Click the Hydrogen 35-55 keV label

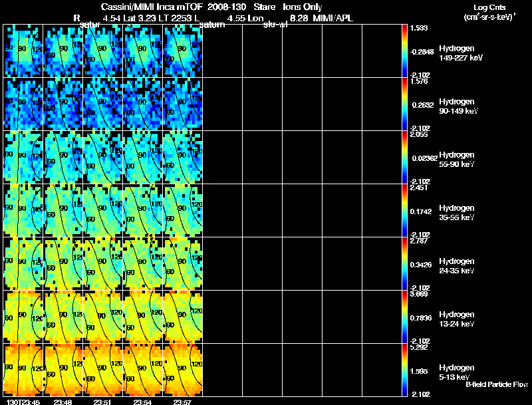click(x=457, y=213)
